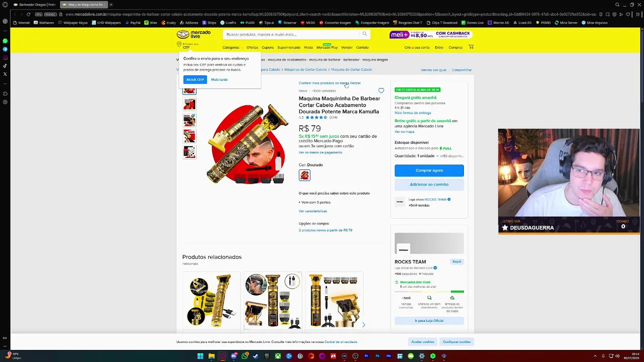Click Máquinas de Cortar Cabelo breadcrumb
This screenshot has width=644, height=362.
(305, 69)
